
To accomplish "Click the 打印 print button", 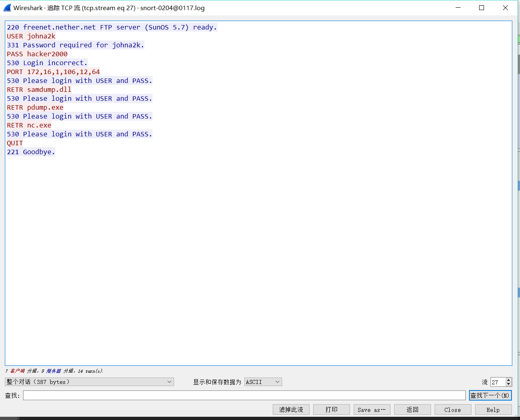I will point(331,409).
